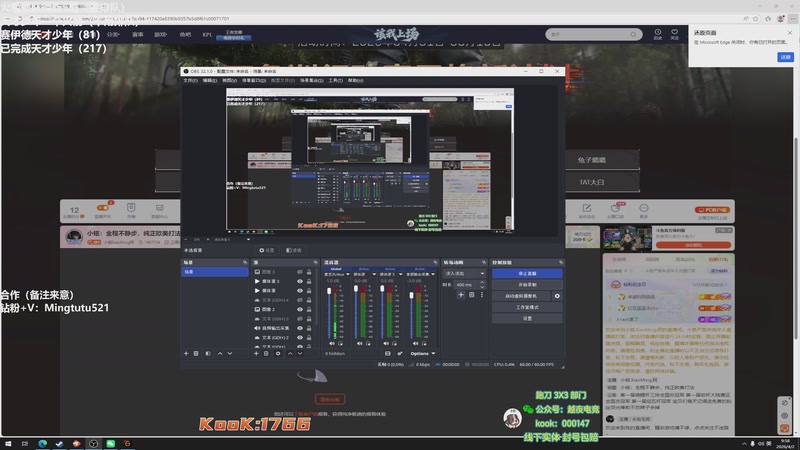Open 视图(V) menu in OBS

point(229,80)
